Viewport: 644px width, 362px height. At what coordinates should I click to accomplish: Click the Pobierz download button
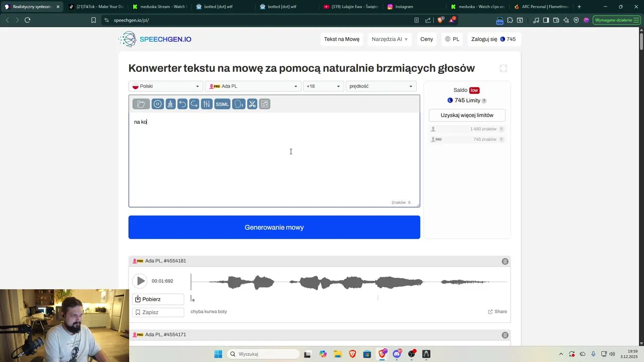click(158, 299)
